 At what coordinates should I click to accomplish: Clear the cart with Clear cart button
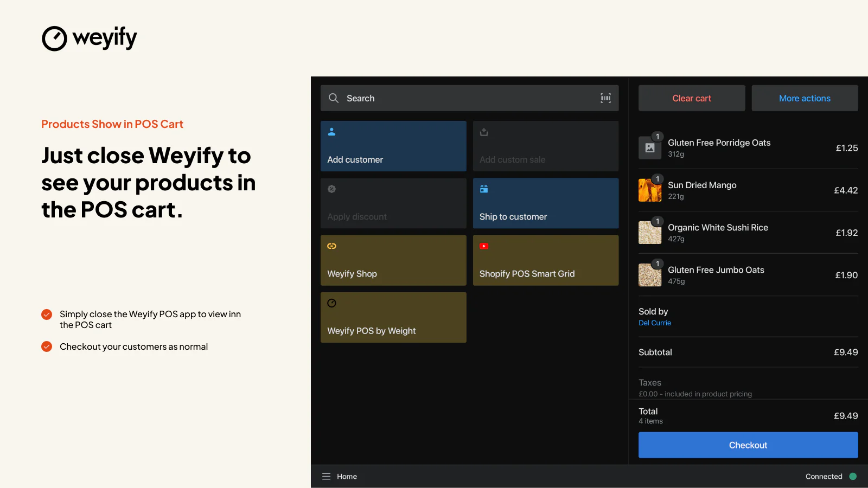click(x=692, y=98)
